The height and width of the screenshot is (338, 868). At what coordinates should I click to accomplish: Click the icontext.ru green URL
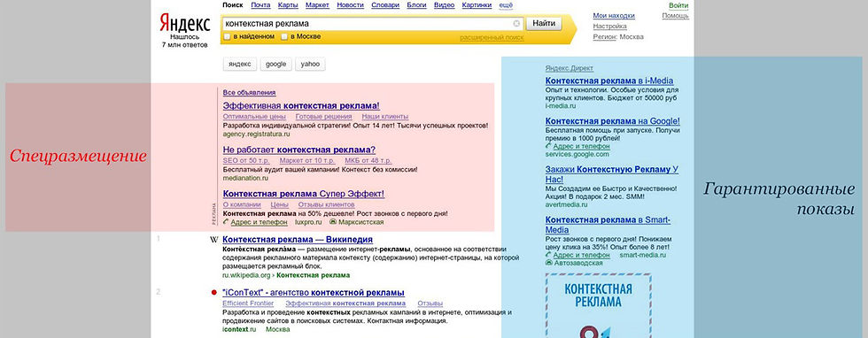239,329
